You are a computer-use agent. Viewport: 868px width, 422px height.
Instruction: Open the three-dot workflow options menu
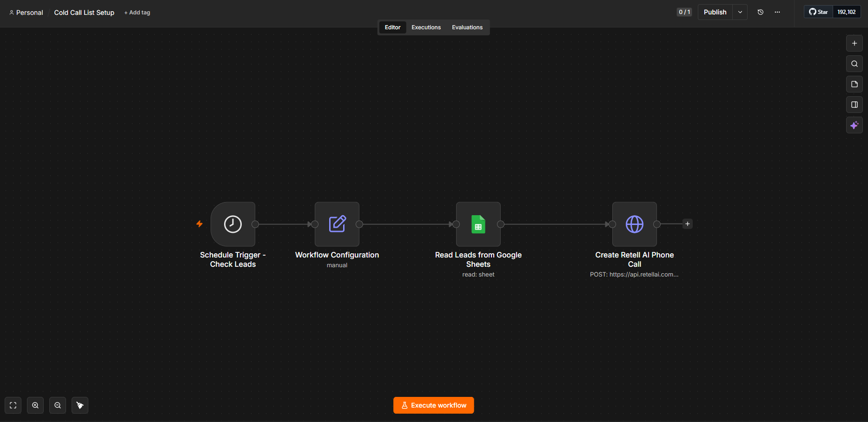[x=777, y=12]
